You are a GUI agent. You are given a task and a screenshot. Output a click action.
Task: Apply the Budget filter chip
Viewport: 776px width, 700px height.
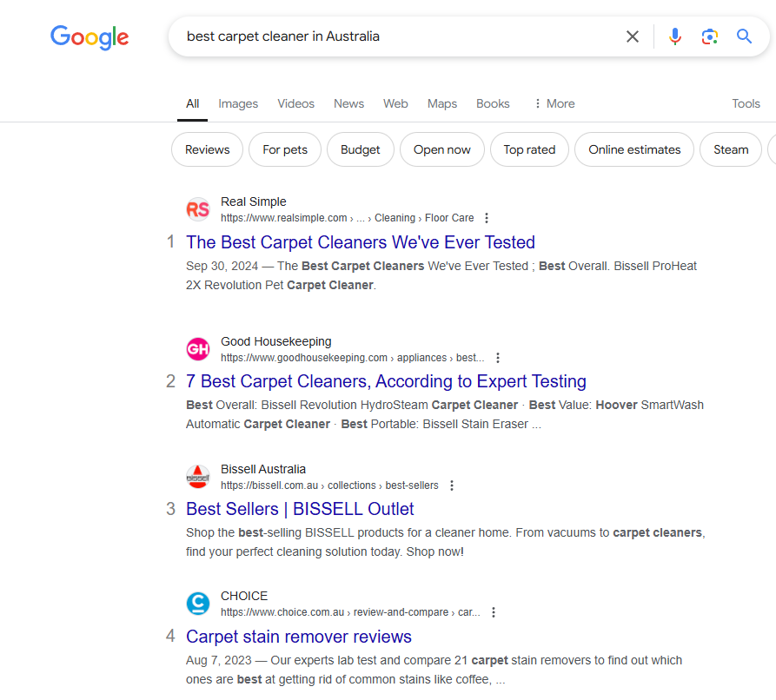tap(361, 149)
